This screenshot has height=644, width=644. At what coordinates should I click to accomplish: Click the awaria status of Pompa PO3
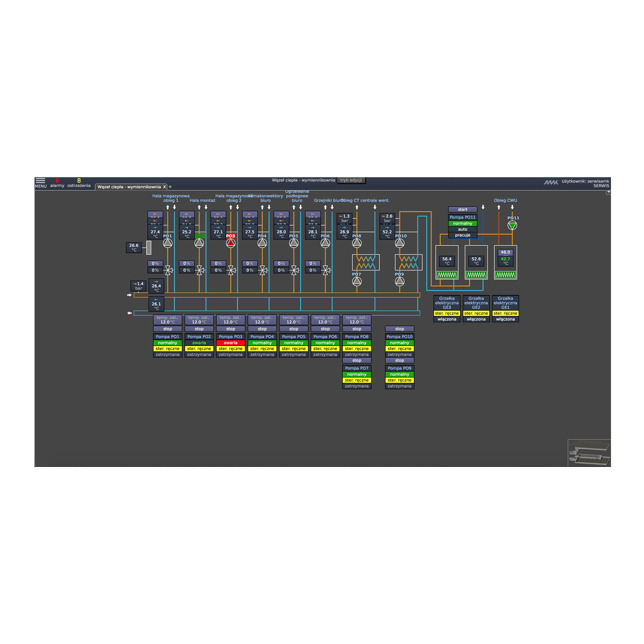tap(231, 343)
